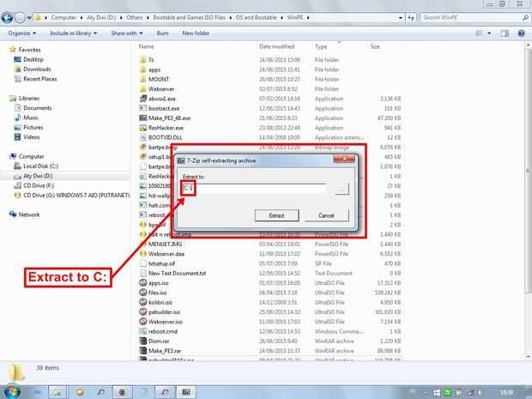532x399 pixels.
Task: Click the New folder toolbar item
Action: [x=196, y=33]
